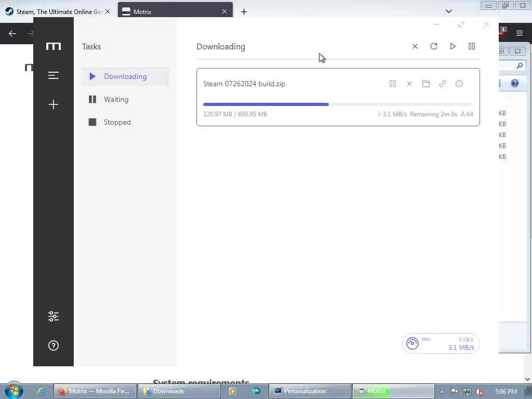Viewport: 532px width, 399px height.
Task: Select the Waiting task filter
Action: click(x=125, y=99)
